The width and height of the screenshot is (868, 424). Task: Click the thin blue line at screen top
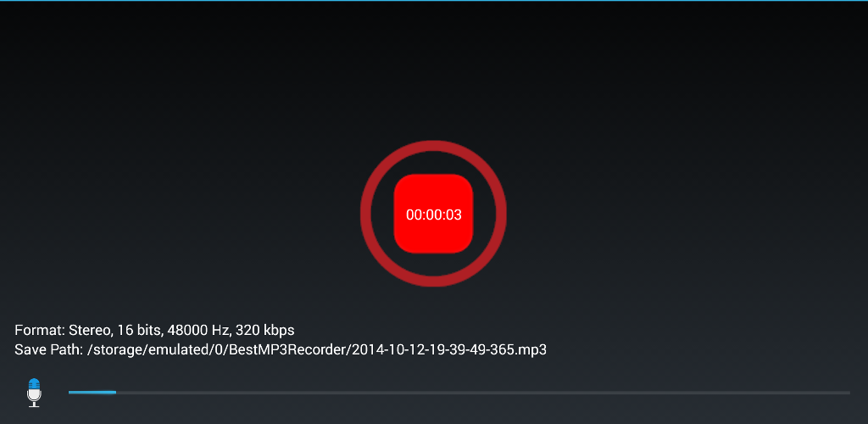(434, 1)
